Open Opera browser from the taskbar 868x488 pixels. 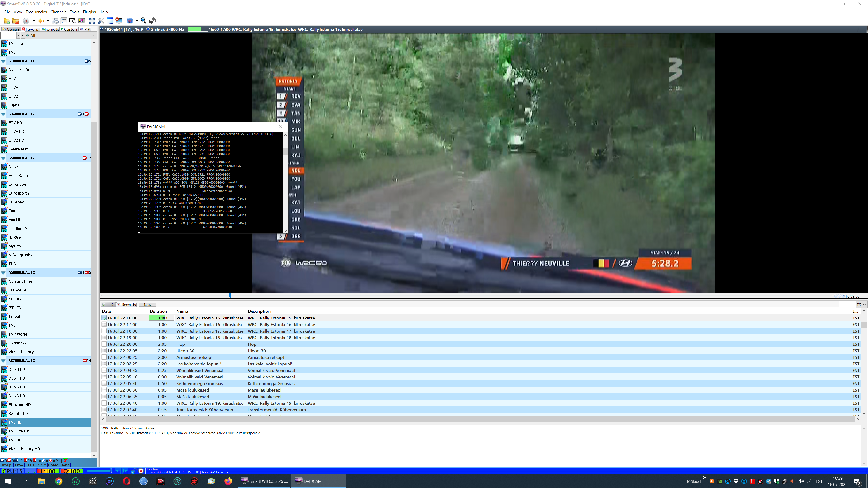point(126,481)
